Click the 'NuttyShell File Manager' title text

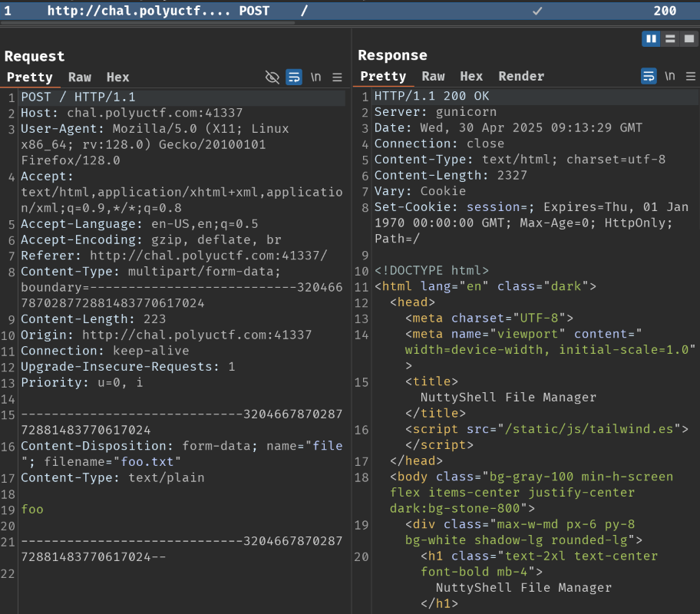tap(508, 397)
